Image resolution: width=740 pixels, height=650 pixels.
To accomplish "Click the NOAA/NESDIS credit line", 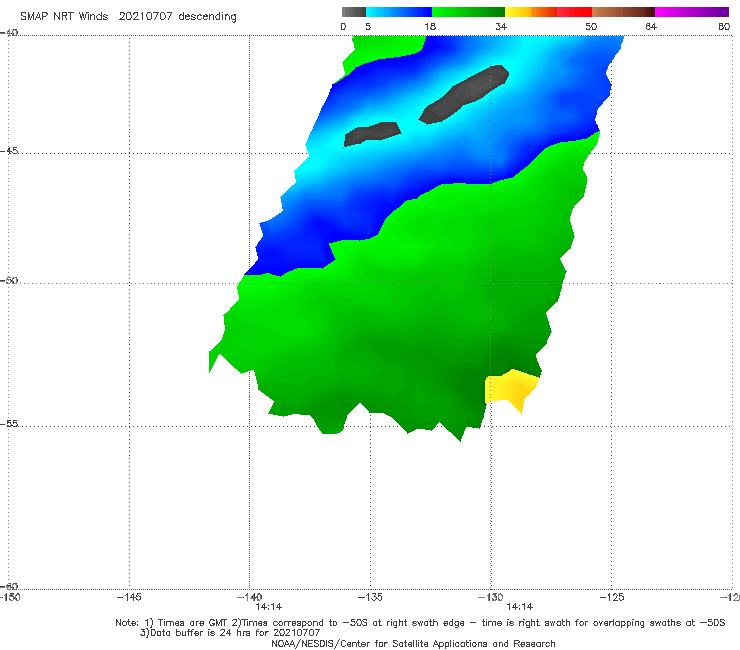I will pyautogui.click(x=413, y=643).
